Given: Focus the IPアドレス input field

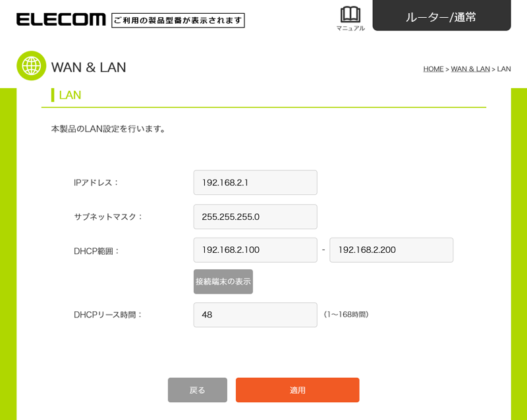Looking at the screenshot, I should coord(255,182).
